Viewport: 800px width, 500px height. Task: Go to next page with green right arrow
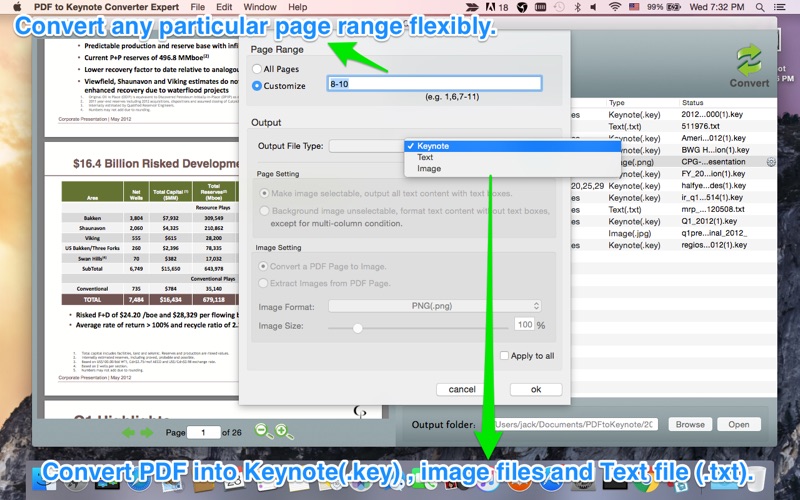pos(147,433)
